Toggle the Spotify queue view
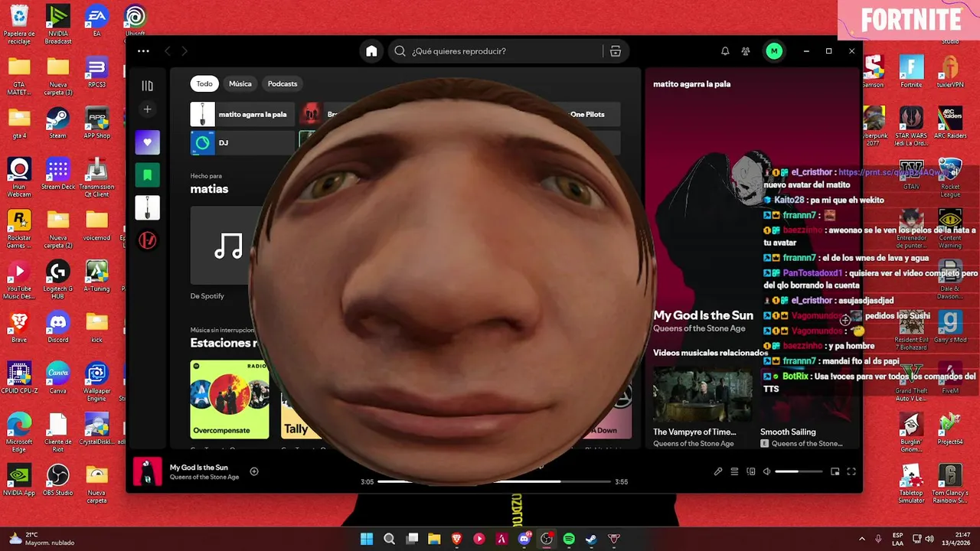980x551 pixels. (734, 471)
